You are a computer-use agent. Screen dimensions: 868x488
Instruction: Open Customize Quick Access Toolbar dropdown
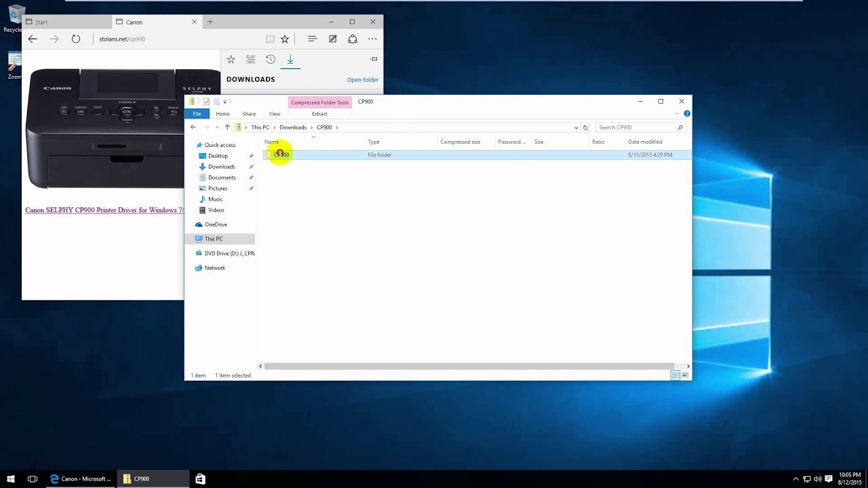pos(225,102)
